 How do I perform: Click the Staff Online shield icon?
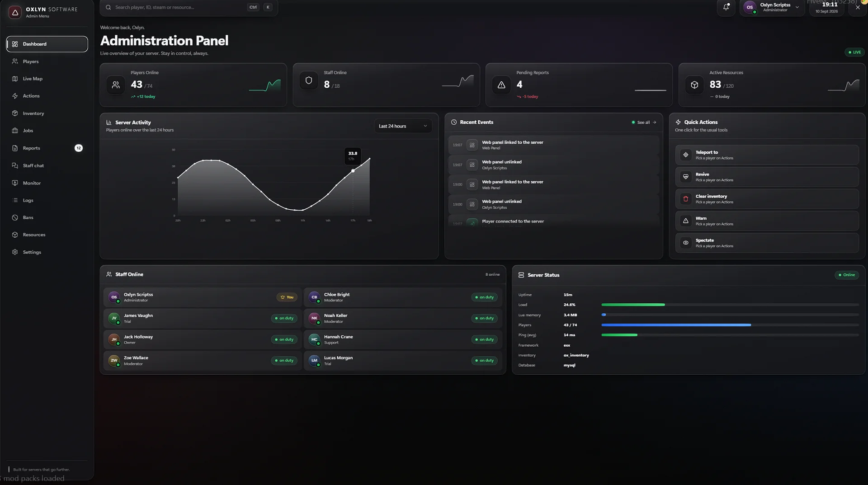point(309,80)
